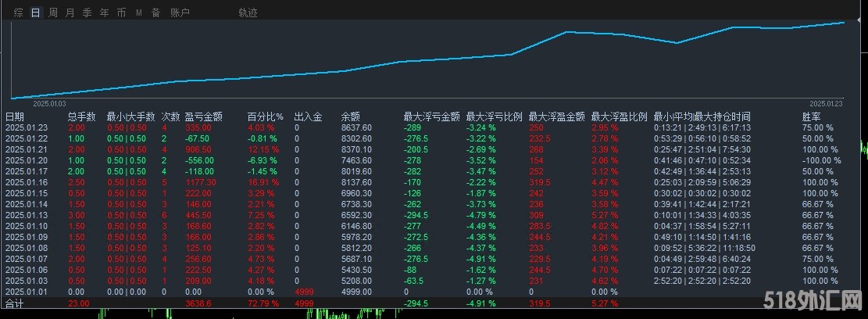Open the 币 currency tab
Image resolution: width=868 pixels, height=319 pixels.
[121, 13]
